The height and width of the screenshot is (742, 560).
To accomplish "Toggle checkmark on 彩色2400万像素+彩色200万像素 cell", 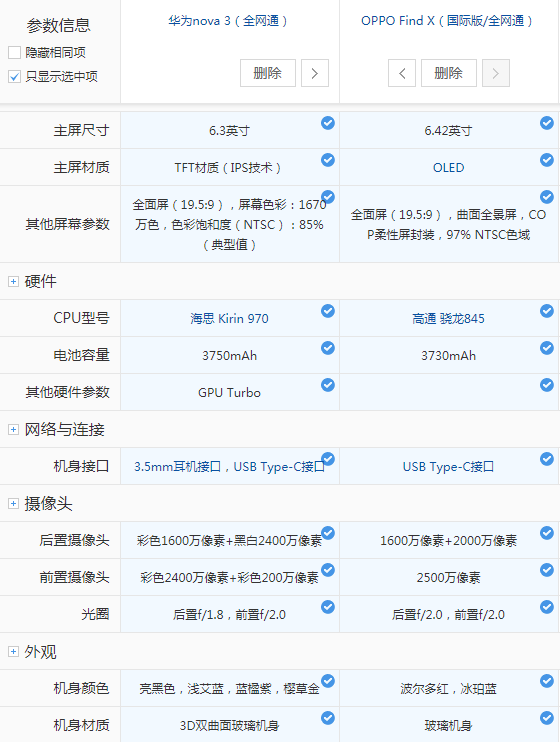I will point(328,570).
